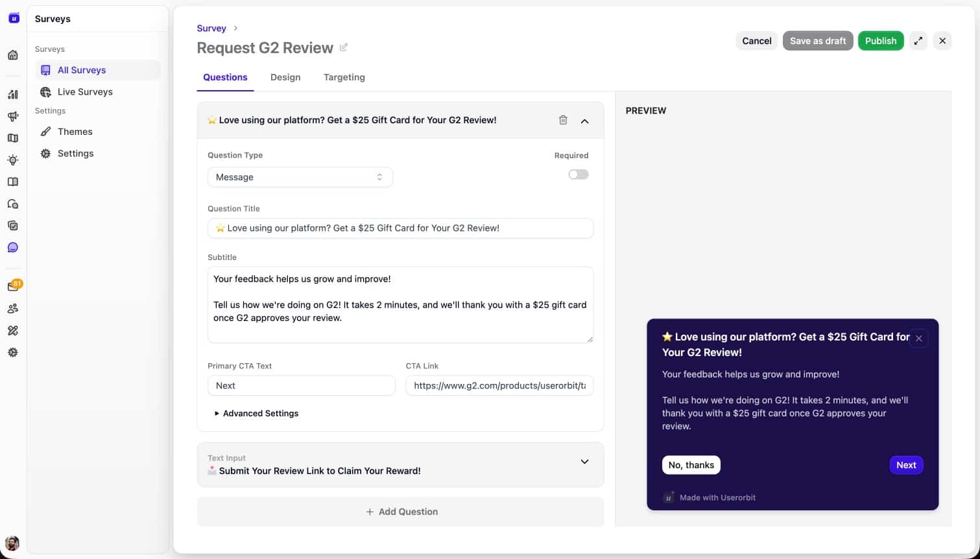Expand the Submit Your Review Link question
This screenshot has width=980, height=559.
pyautogui.click(x=584, y=462)
